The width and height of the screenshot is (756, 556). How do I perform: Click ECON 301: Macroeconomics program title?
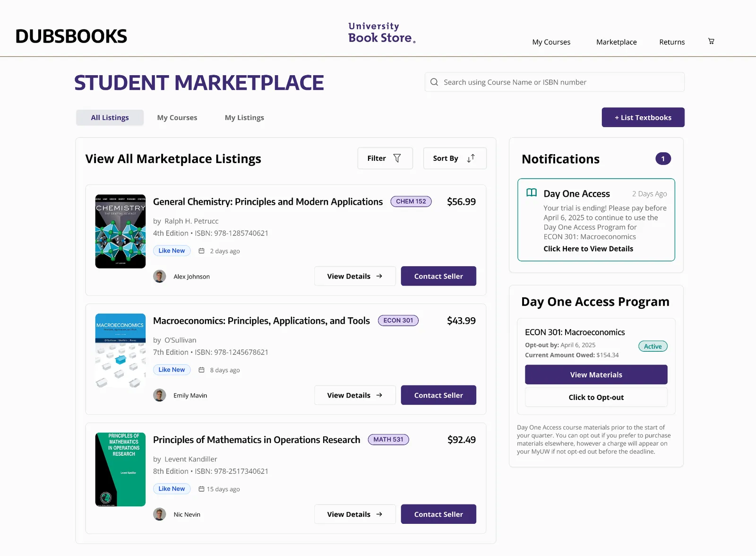tap(575, 332)
